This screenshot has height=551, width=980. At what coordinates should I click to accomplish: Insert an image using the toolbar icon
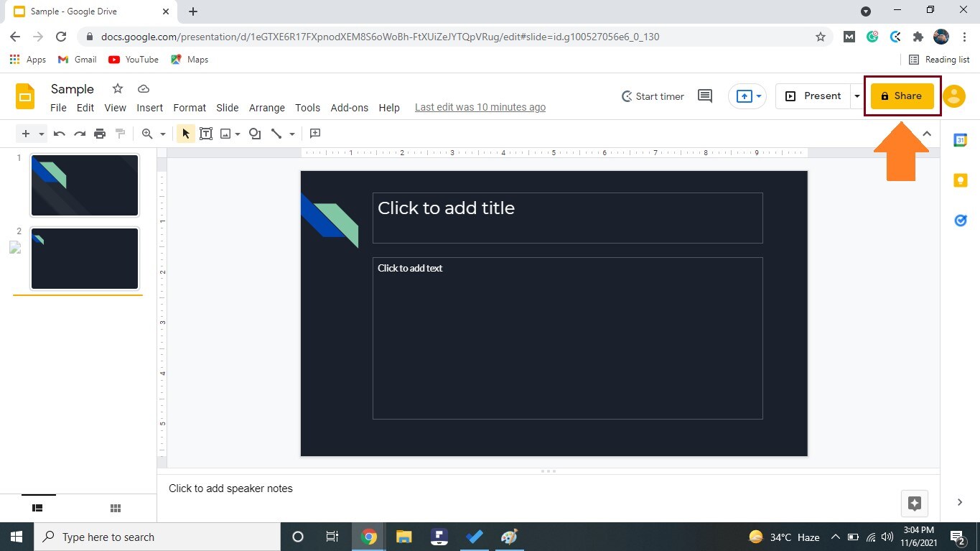click(226, 133)
